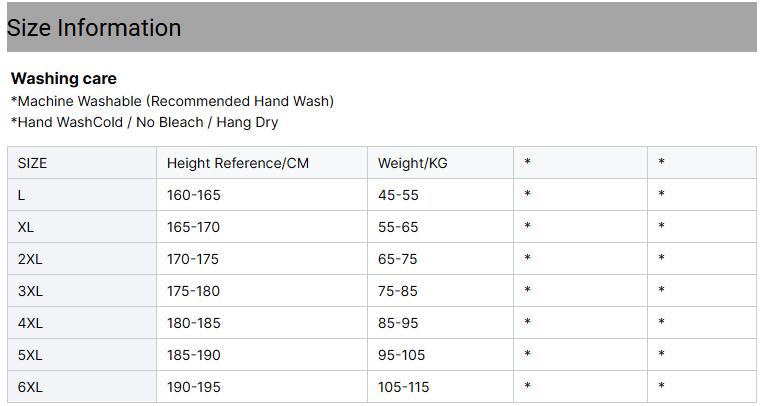Click the 3XL size cell
The width and height of the screenshot is (771, 406).
[x=82, y=291]
